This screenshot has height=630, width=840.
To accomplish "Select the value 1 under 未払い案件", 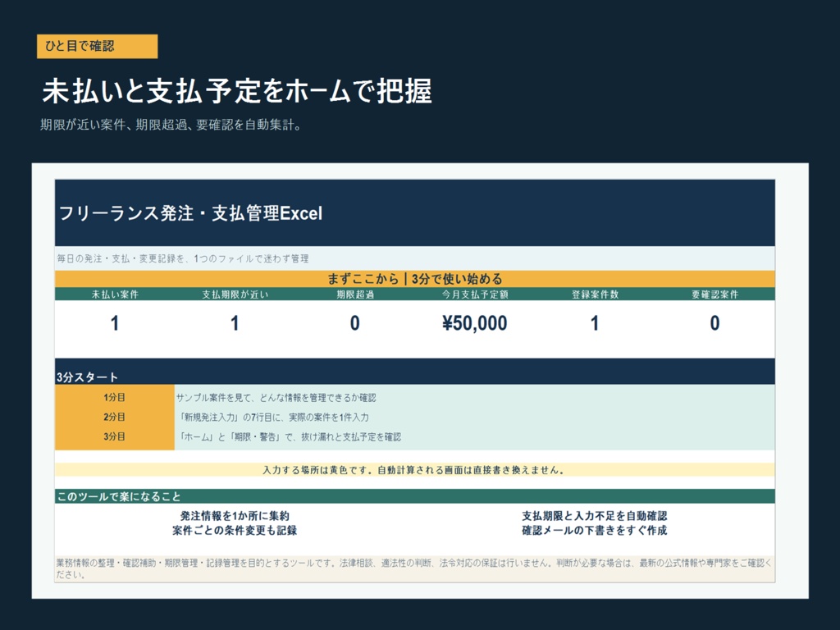I will (x=115, y=323).
